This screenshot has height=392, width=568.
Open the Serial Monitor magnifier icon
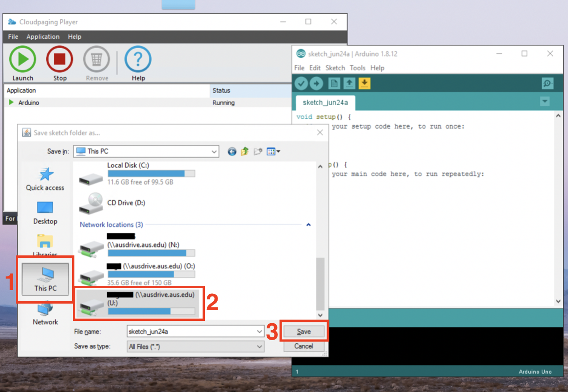(547, 84)
